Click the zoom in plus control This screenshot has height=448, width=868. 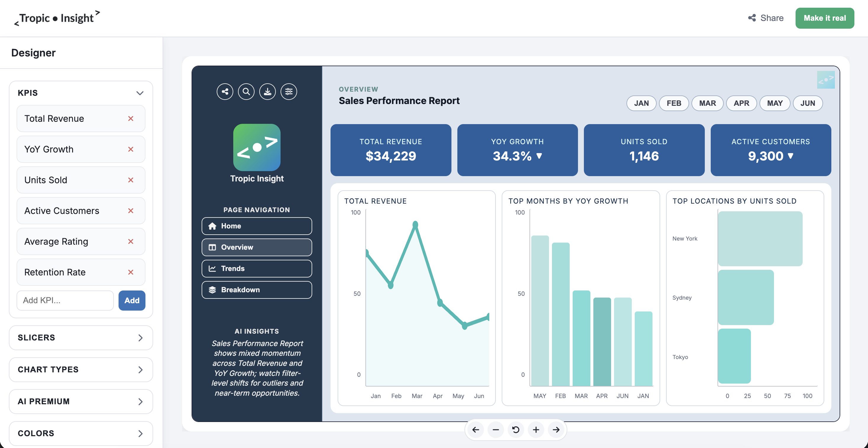pyautogui.click(x=536, y=430)
